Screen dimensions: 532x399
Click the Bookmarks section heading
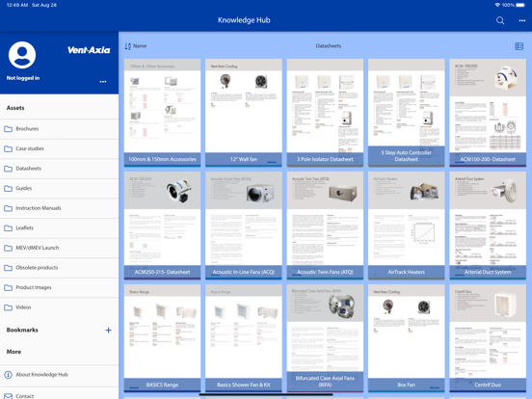point(22,331)
